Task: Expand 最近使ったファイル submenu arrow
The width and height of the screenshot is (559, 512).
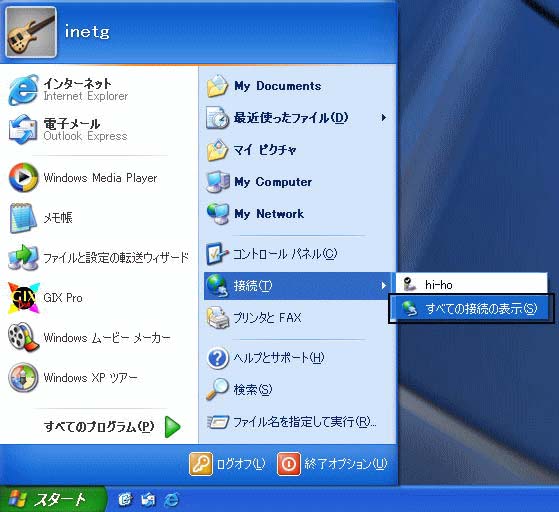Action: (x=384, y=118)
